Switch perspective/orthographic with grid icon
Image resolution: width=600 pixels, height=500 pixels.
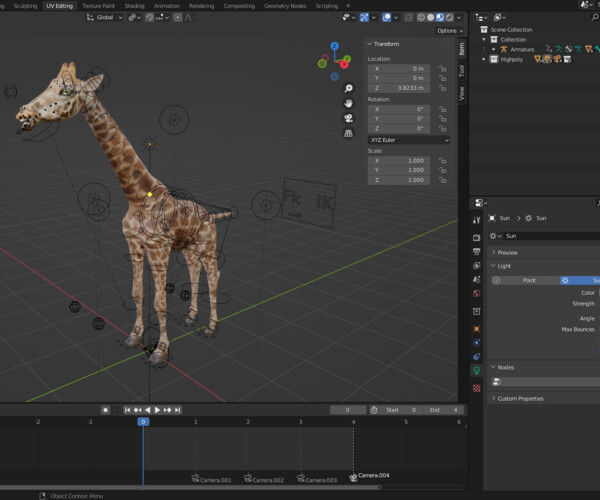point(348,133)
